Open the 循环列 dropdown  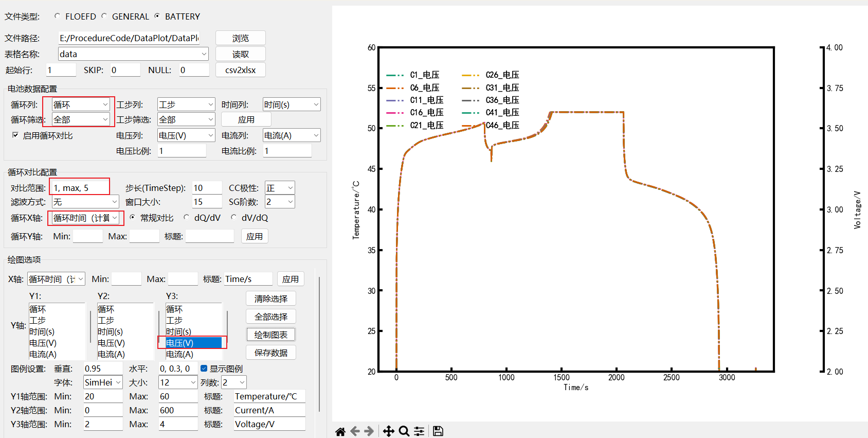pyautogui.click(x=81, y=104)
